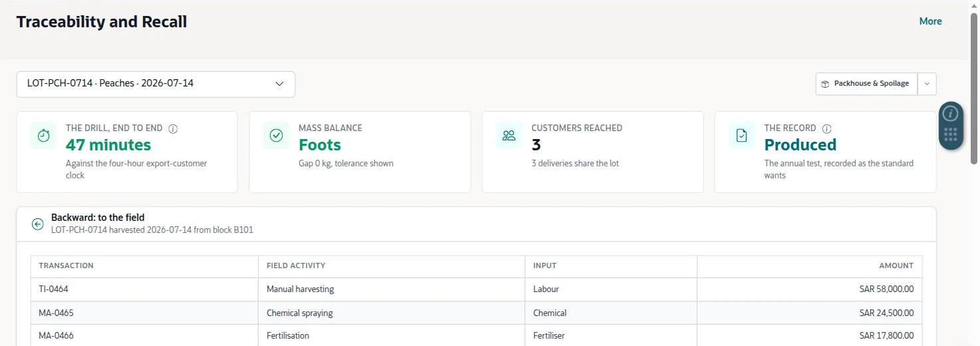
Task: Click the amount SAR 17,800.00
Action: [886, 335]
